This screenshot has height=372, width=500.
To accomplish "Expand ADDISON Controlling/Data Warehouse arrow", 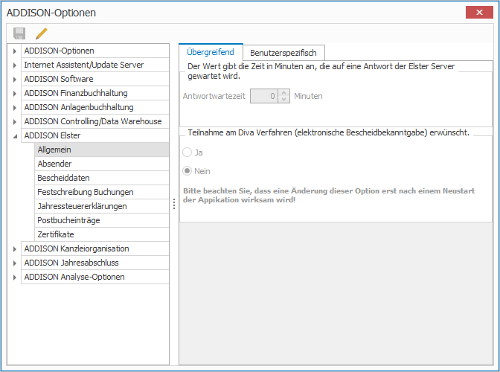I will click(14, 122).
